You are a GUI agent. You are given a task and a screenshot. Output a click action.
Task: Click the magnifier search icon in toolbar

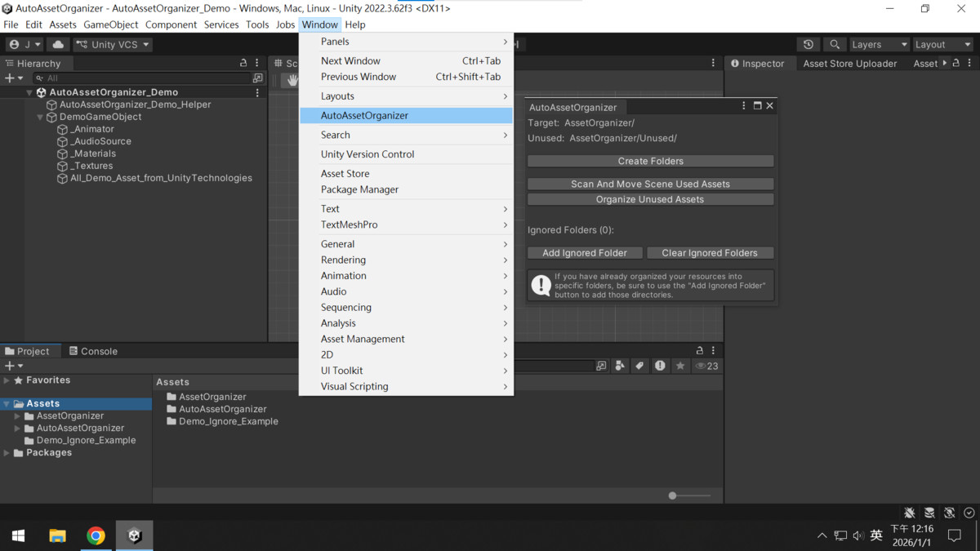click(x=834, y=45)
